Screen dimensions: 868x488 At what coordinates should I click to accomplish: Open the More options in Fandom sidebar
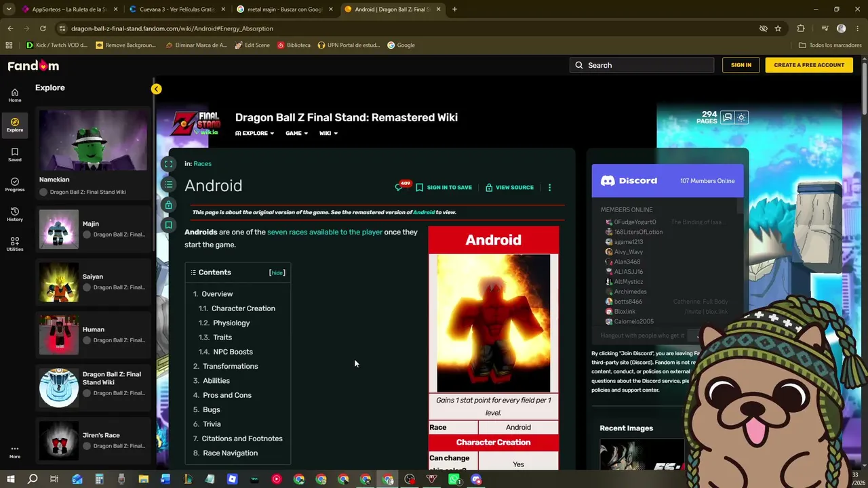(14, 451)
